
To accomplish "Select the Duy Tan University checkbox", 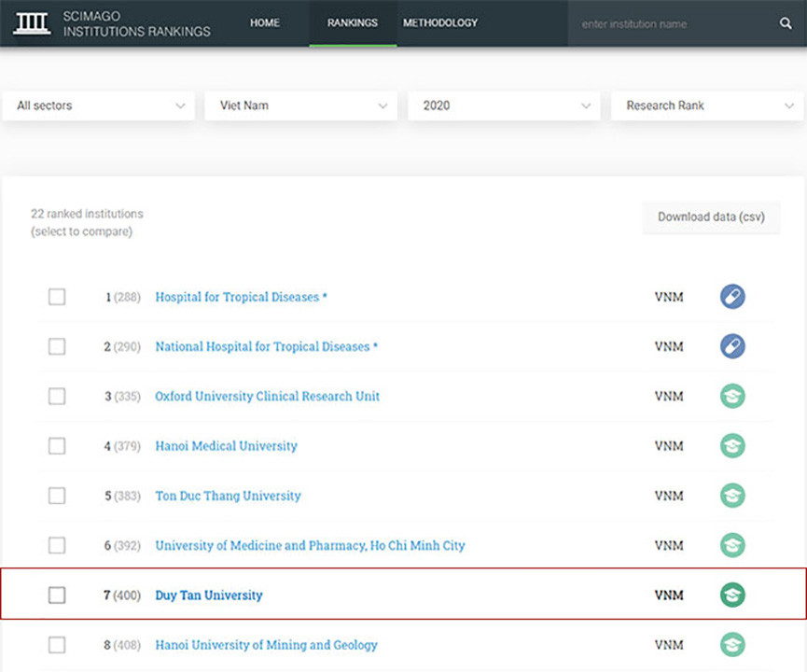I will point(57,595).
